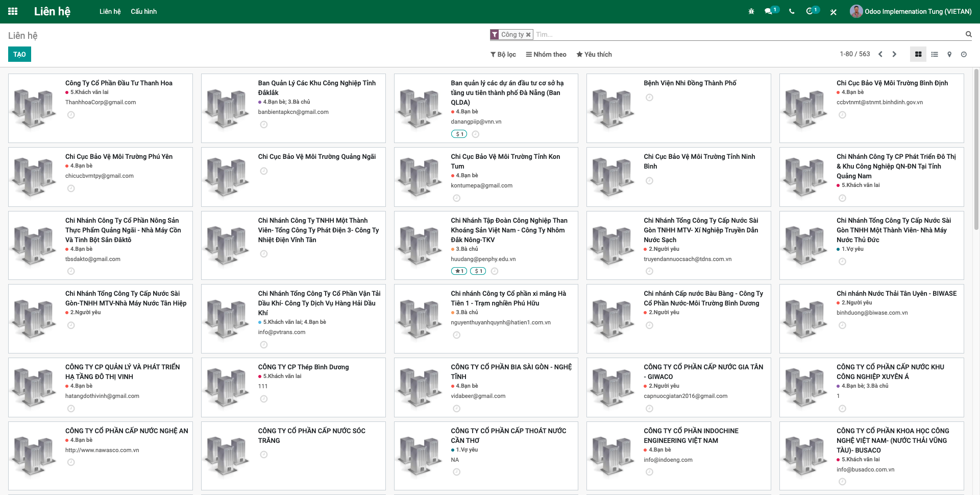This screenshot has width=980, height=495.
Task: Click the search magnifier icon
Action: coord(968,34)
